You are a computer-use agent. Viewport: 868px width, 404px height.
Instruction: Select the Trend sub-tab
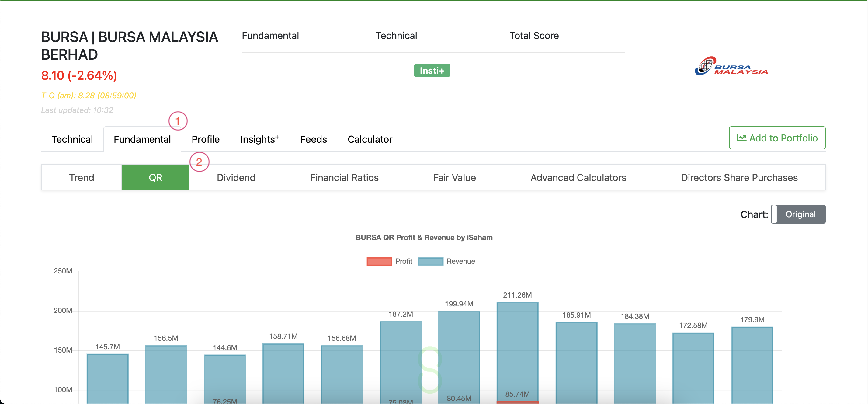click(82, 178)
